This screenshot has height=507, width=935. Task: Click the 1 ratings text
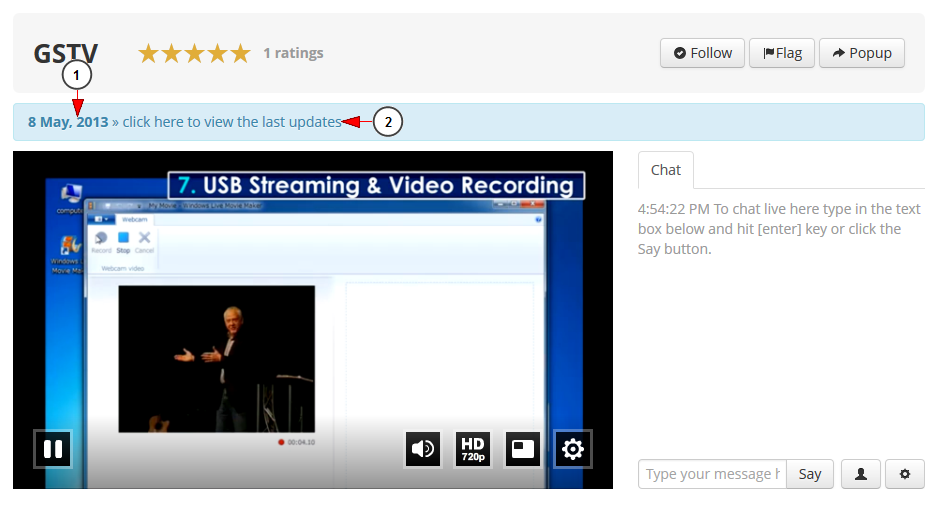pyautogui.click(x=293, y=53)
